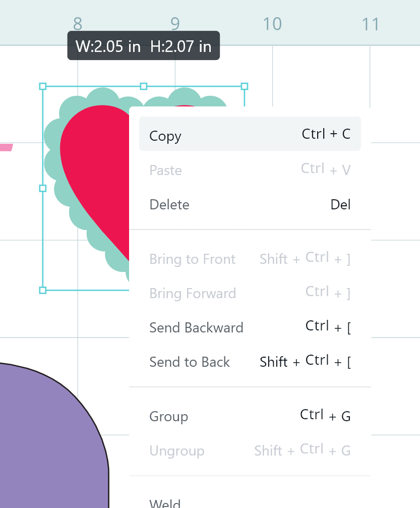Click Group in the context menu
Image resolution: width=420 pixels, height=508 pixels.
click(x=168, y=417)
